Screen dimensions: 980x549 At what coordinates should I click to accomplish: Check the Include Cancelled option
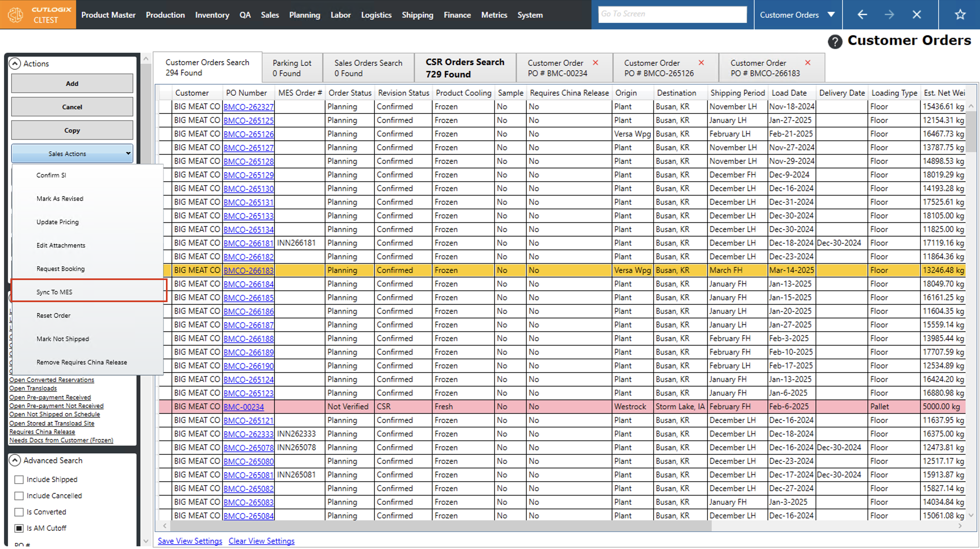19,496
